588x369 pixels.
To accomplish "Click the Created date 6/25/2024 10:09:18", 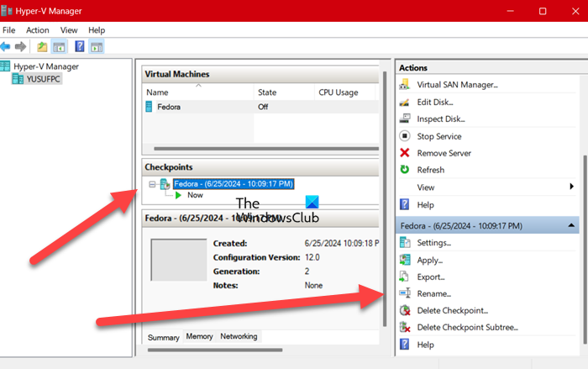I will 341,243.
